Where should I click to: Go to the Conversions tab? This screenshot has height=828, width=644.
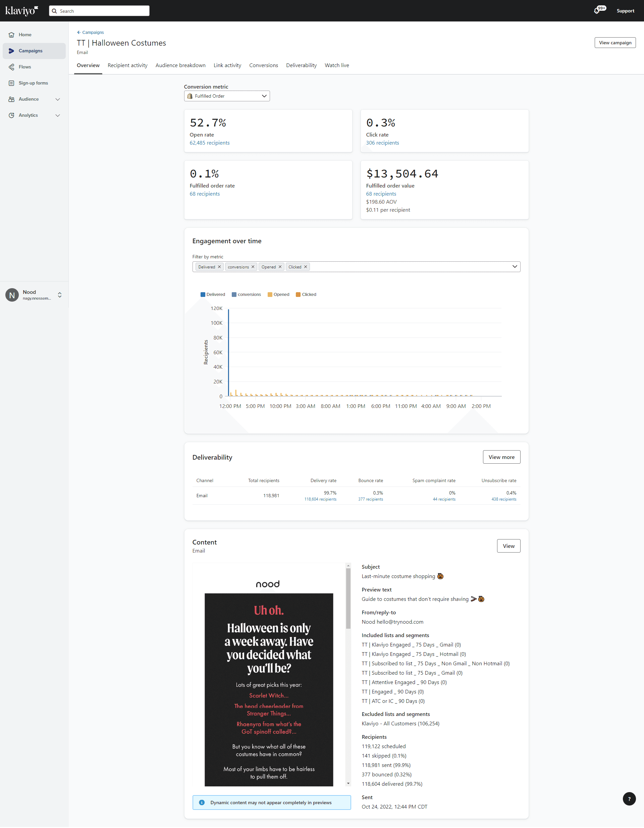263,65
